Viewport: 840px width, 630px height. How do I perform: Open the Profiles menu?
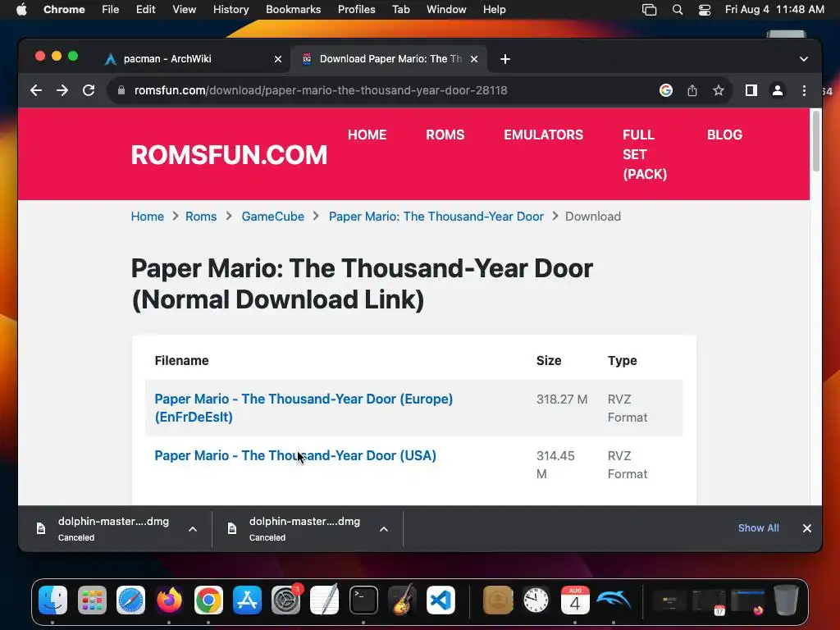click(x=356, y=10)
